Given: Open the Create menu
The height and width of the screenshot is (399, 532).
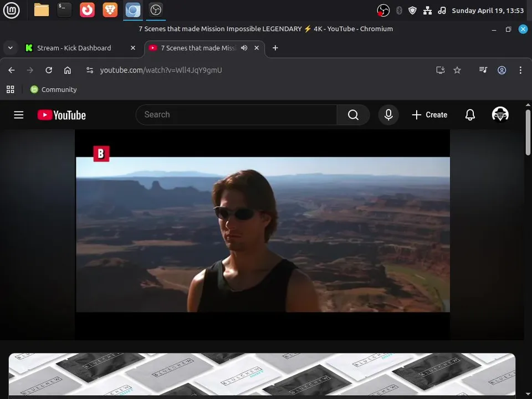Looking at the screenshot, I should (x=429, y=115).
